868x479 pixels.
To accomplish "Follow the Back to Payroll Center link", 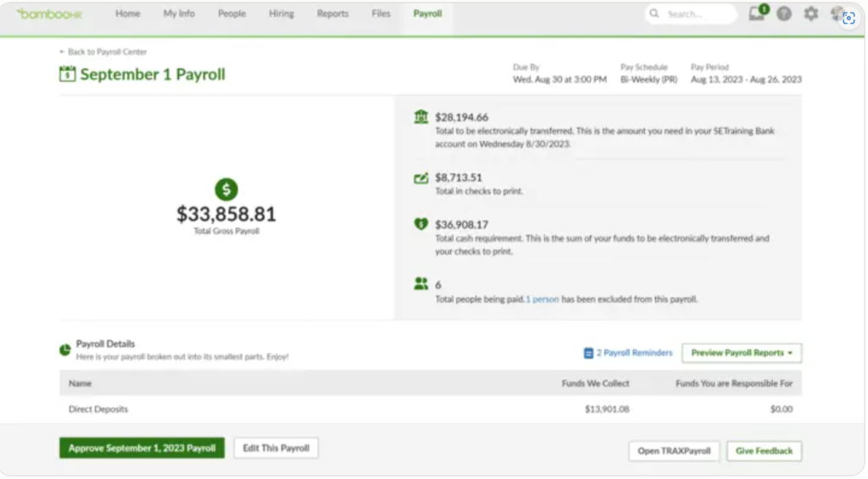I will (x=103, y=52).
